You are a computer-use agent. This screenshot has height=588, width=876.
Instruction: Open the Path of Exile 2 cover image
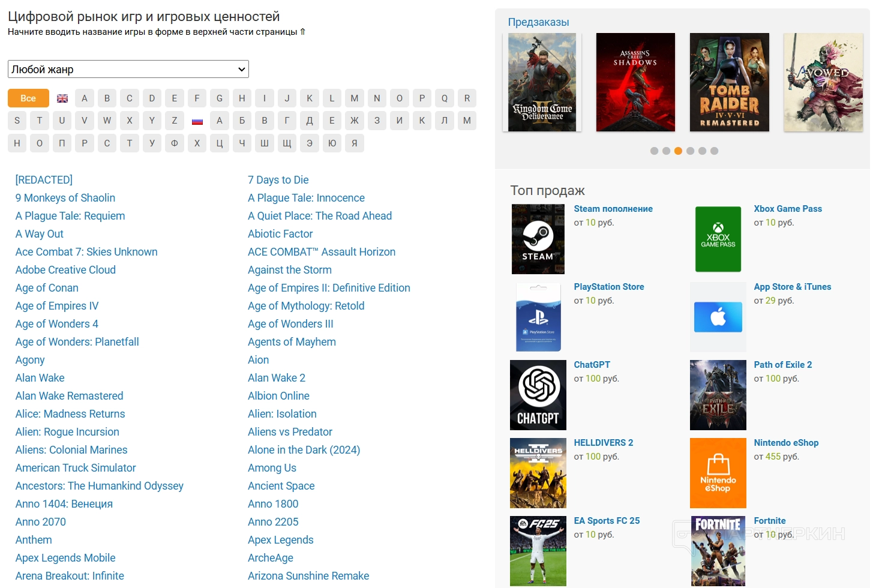point(718,395)
